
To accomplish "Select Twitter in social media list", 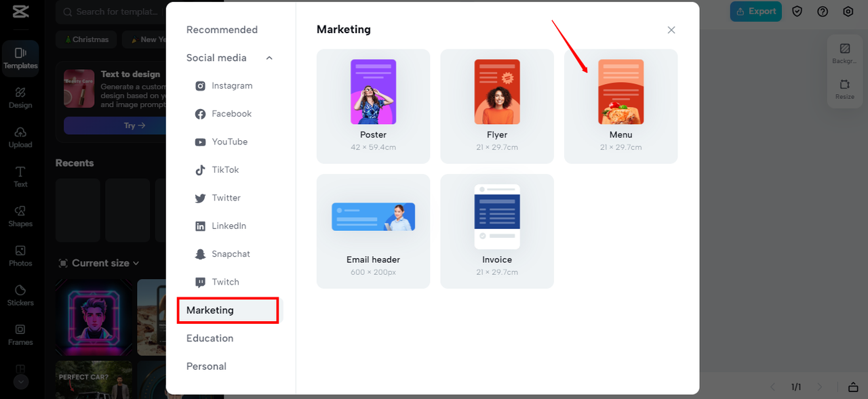I will pyautogui.click(x=218, y=198).
